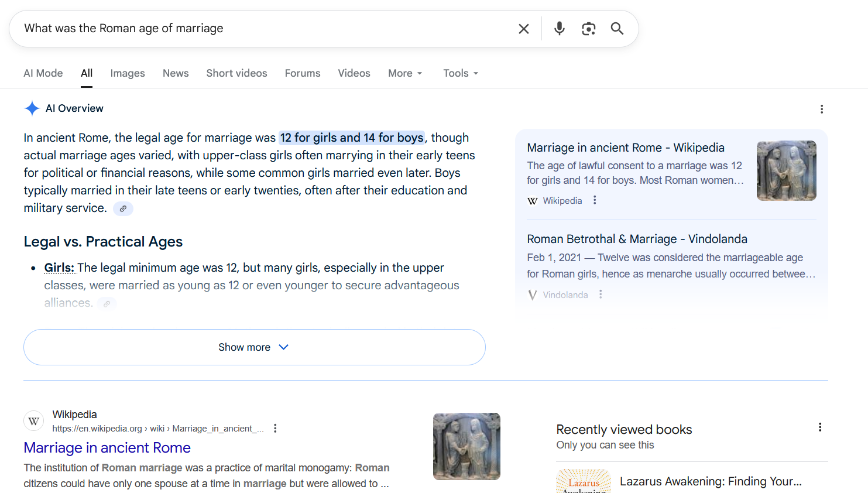This screenshot has height=493, width=868.
Task: Open Roman Betrothal & Marriage Vindolanda source
Action: 637,239
